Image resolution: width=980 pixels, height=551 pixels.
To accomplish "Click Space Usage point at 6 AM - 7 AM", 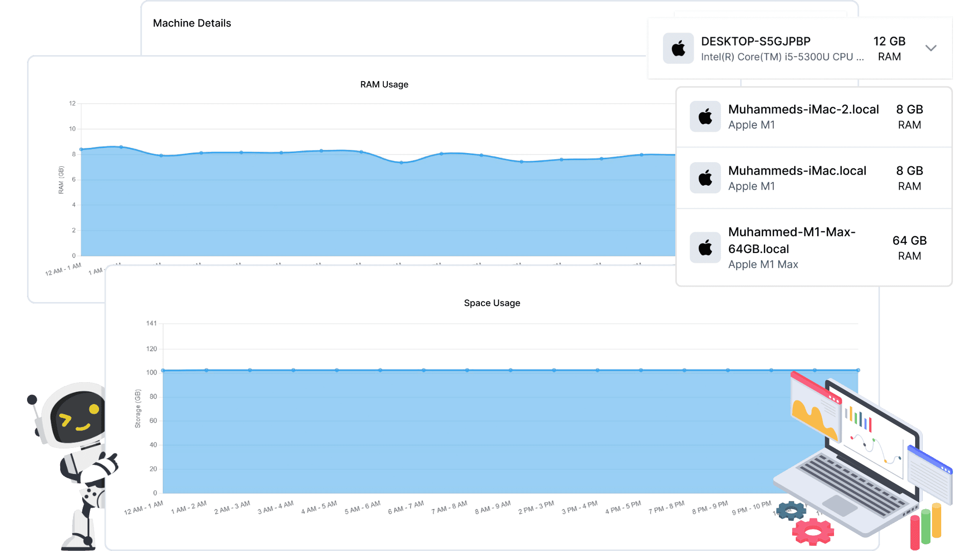I will coord(424,370).
